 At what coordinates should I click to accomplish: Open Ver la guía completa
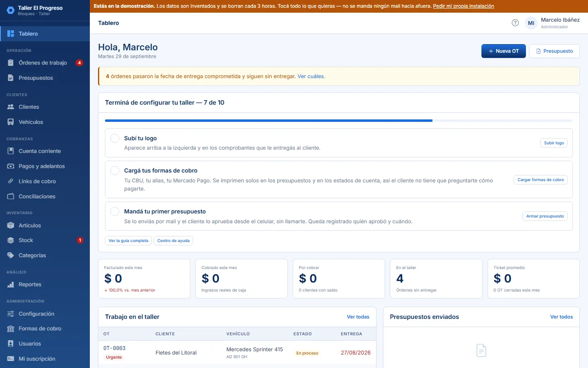pyautogui.click(x=128, y=240)
